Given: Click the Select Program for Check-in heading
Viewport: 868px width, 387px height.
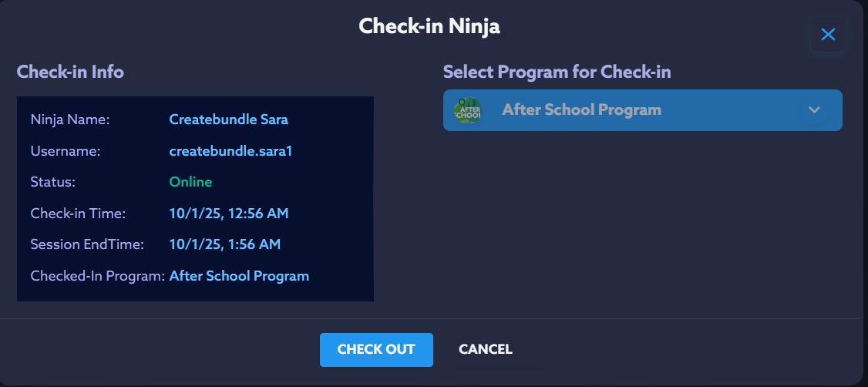Looking at the screenshot, I should 557,72.
